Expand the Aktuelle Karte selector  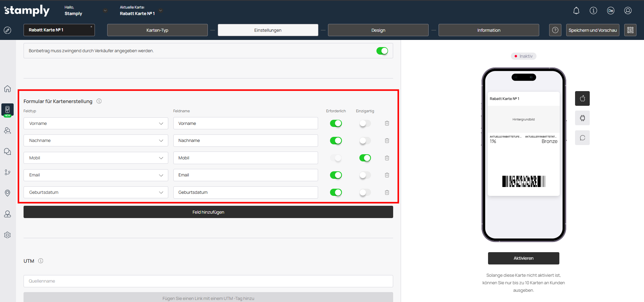click(160, 11)
